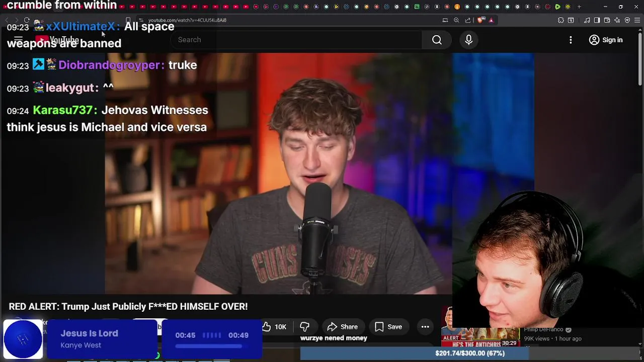This screenshot has height=362, width=644.
Task: Switch to the green K browser tab
Action: click(417, 7)
